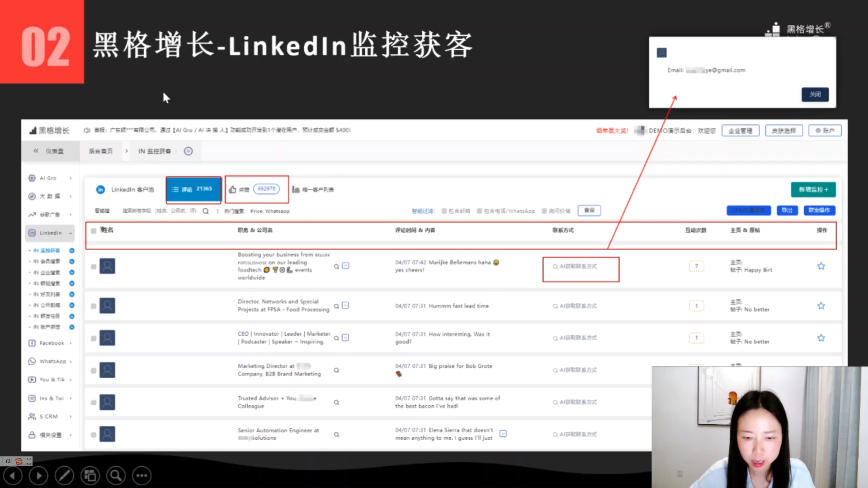Click the thumbs-up likes icon tab
This screenshot has height=488, width=868.
pos(233,189)
